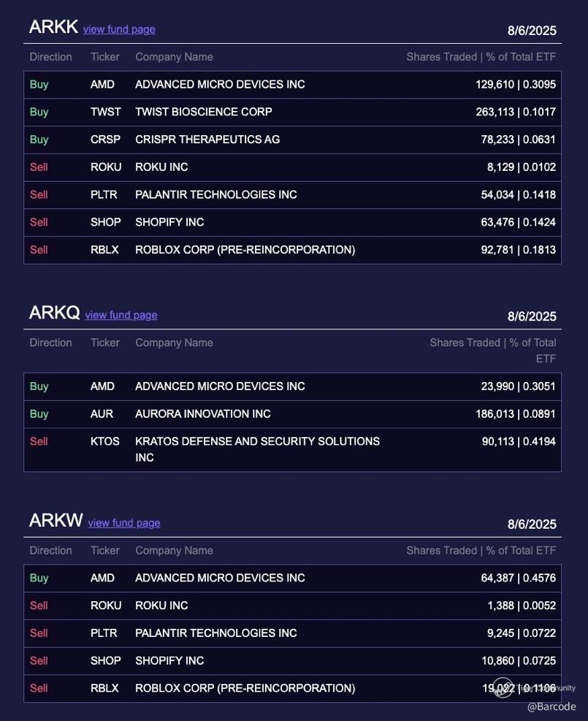Screen dimensions: 588x721
Task: Click the CRSP ticker symbol
Action: tap(105, 140)
